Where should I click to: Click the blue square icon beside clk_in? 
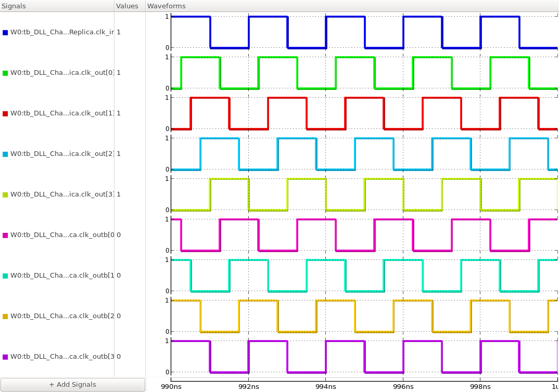point(5,32)
